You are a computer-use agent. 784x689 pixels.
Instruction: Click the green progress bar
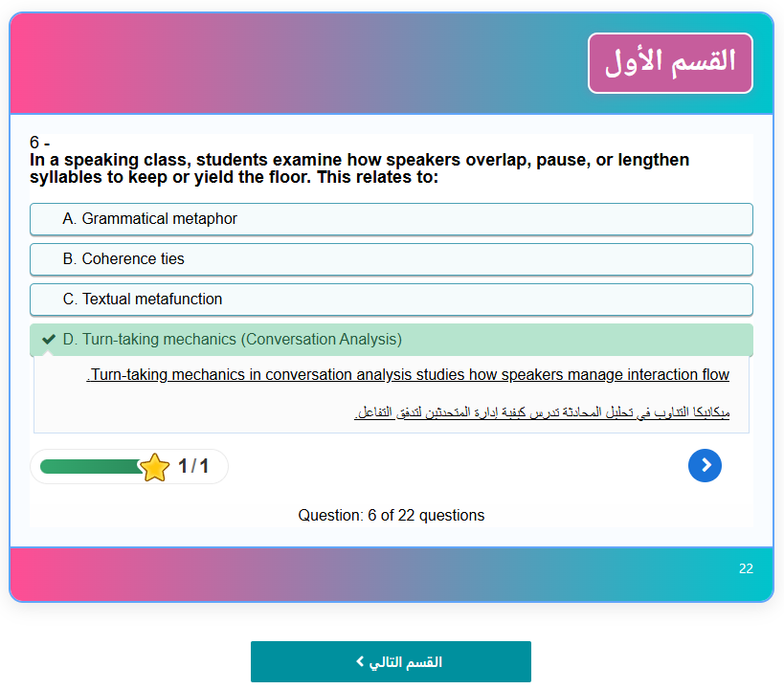point(91,466)
